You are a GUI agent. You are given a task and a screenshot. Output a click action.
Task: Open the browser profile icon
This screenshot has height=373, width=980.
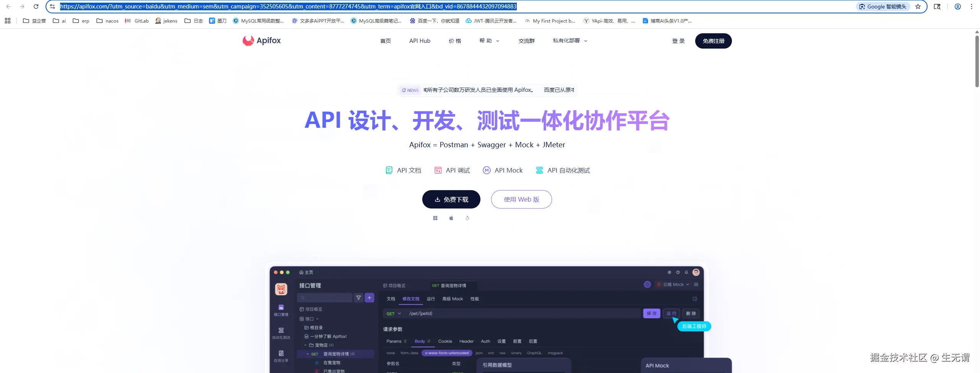958,7
